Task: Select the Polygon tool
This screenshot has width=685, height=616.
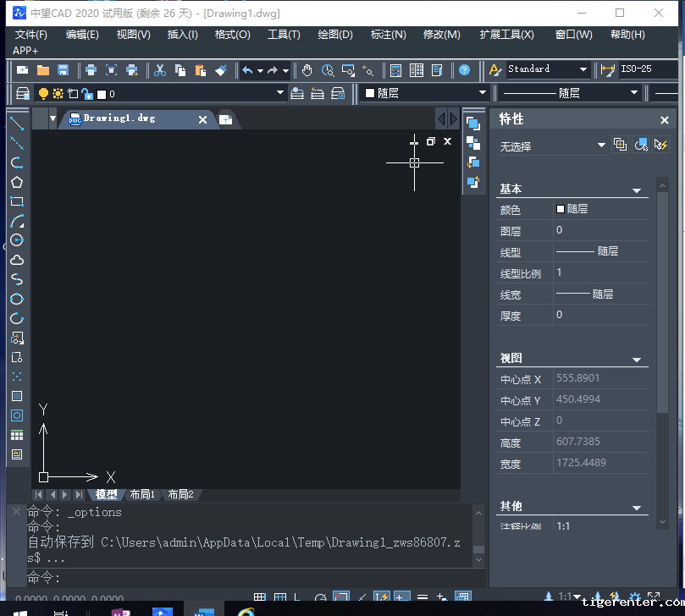Action: pyautogui.click(x=16, y=182)
